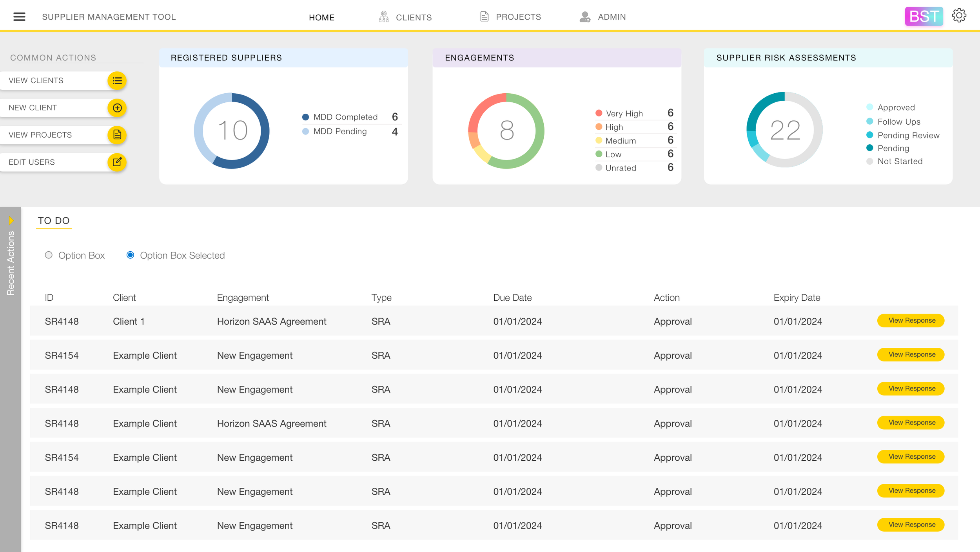Click View Response for Client 1 row
Viewport: 980px width, 552px height.
[911, 321]
